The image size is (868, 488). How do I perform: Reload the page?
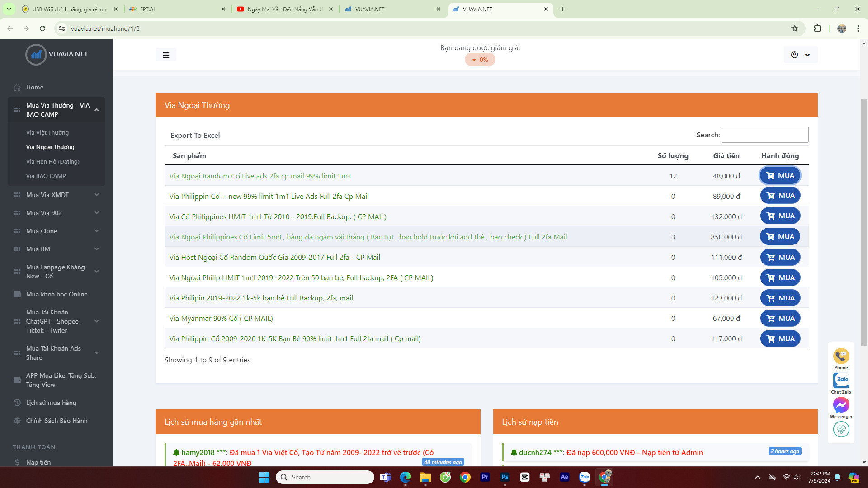(42, 28)
